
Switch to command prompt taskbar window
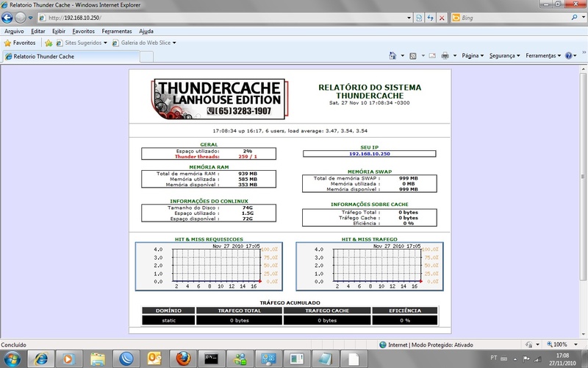211,359
